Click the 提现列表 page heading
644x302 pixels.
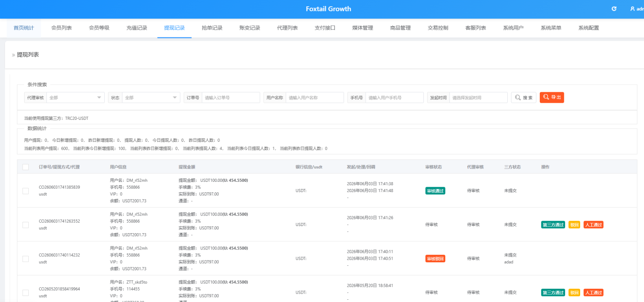coord(28,55)
